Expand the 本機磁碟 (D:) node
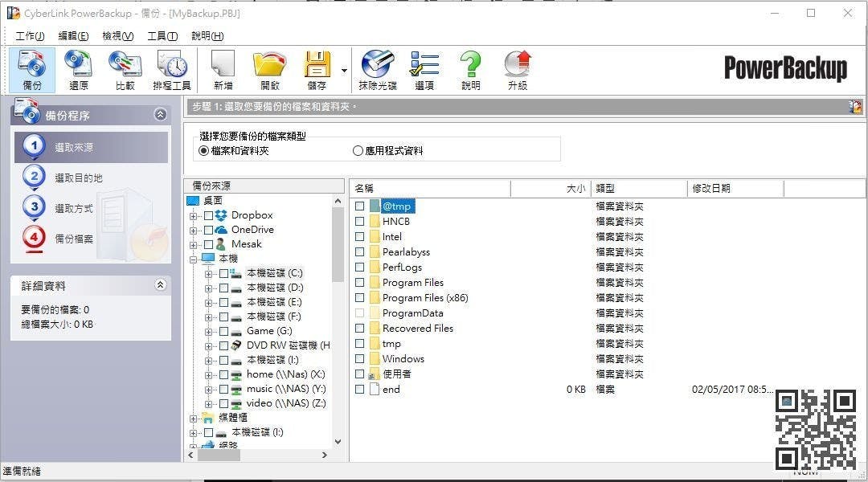868x482 pixels. click(209, 288)
